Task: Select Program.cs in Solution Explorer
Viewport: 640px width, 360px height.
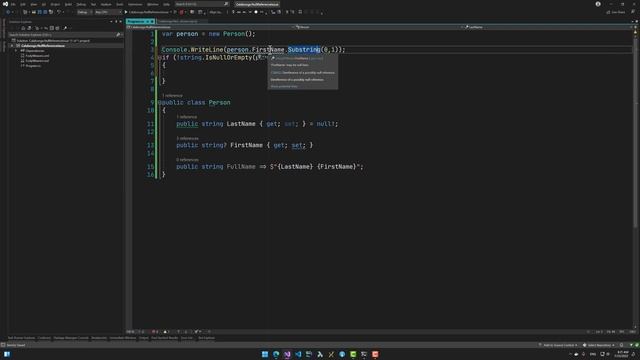Action: click(33, 66)
